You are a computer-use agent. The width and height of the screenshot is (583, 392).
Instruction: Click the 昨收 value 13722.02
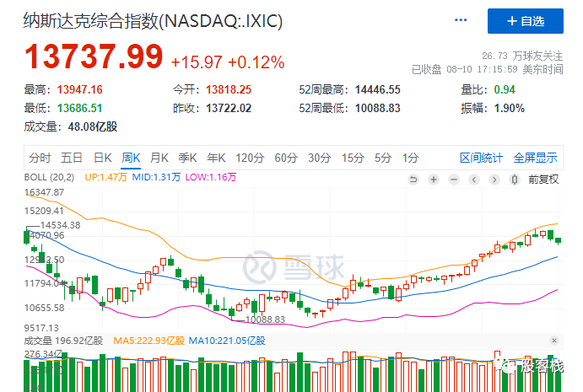click(229, 109)
